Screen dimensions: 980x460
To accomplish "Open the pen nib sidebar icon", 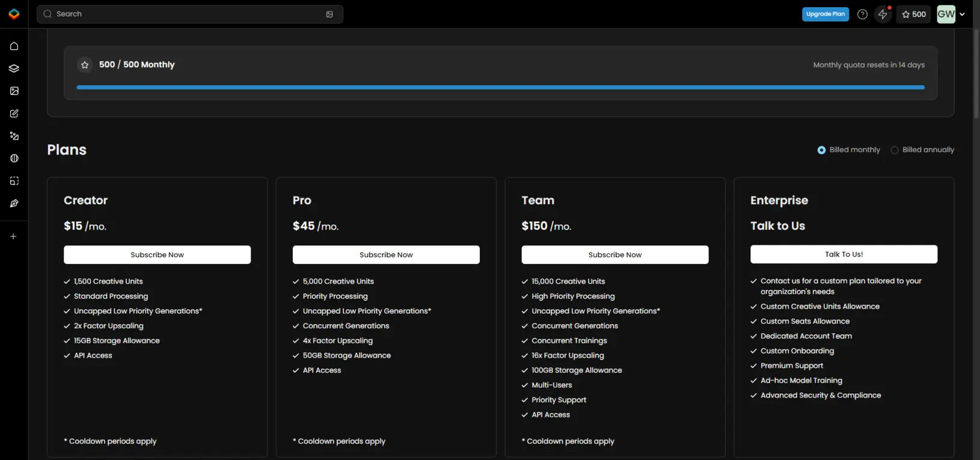I will 14,203.
